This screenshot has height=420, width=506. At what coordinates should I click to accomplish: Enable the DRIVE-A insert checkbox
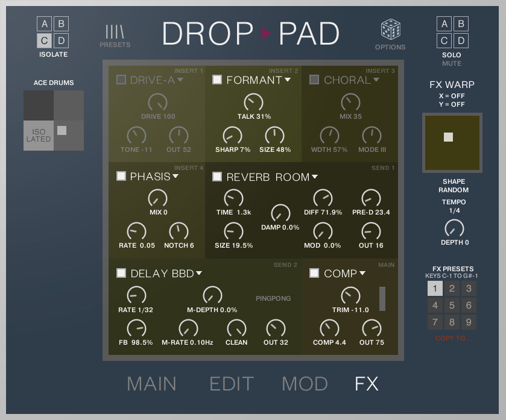121,80
